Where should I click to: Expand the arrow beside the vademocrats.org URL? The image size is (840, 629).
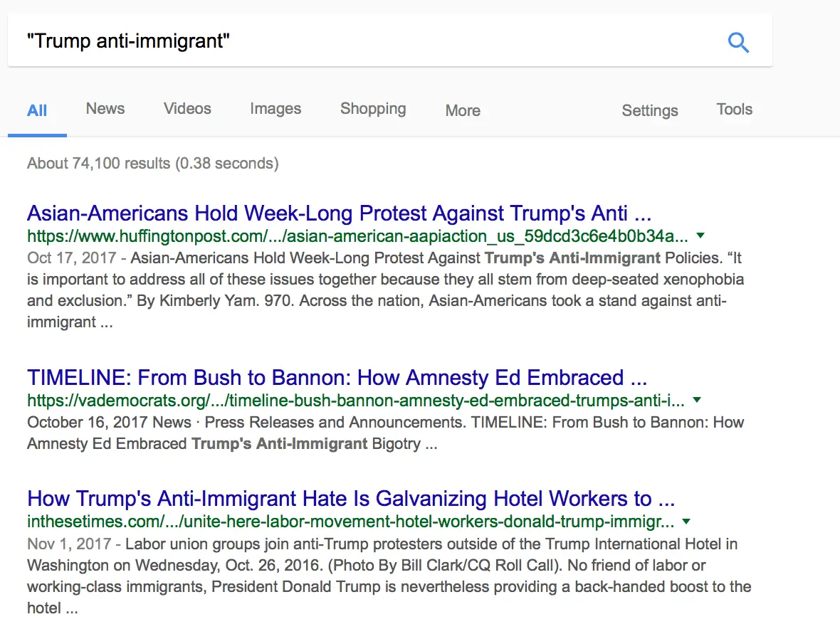click(x=697, y=400)
